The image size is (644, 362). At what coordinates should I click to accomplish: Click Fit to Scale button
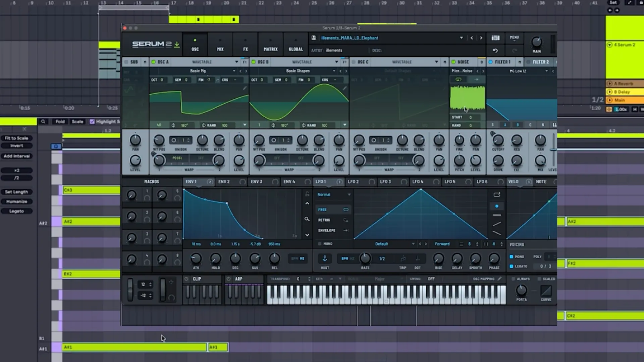coord(16,138)
